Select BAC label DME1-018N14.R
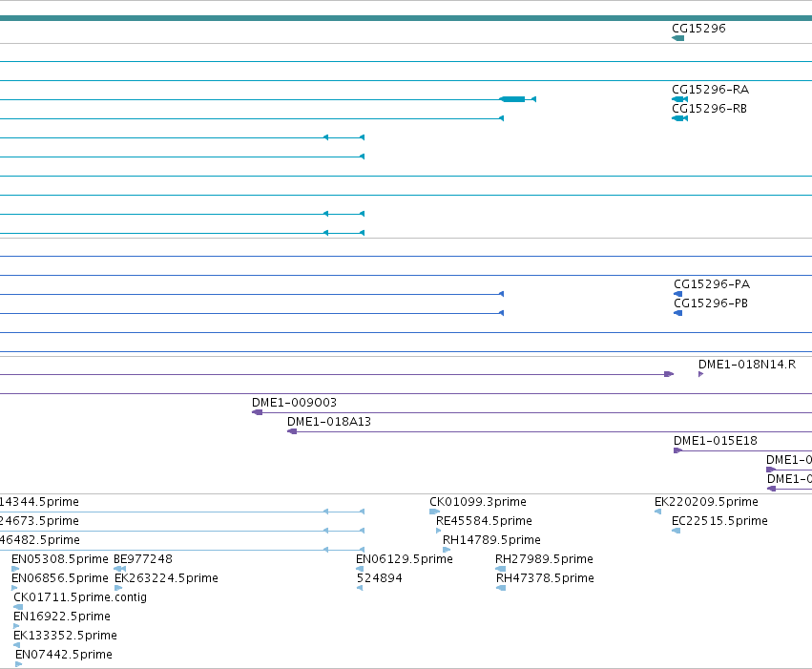The width and height of the screenshot is (812, 669). 747,365
